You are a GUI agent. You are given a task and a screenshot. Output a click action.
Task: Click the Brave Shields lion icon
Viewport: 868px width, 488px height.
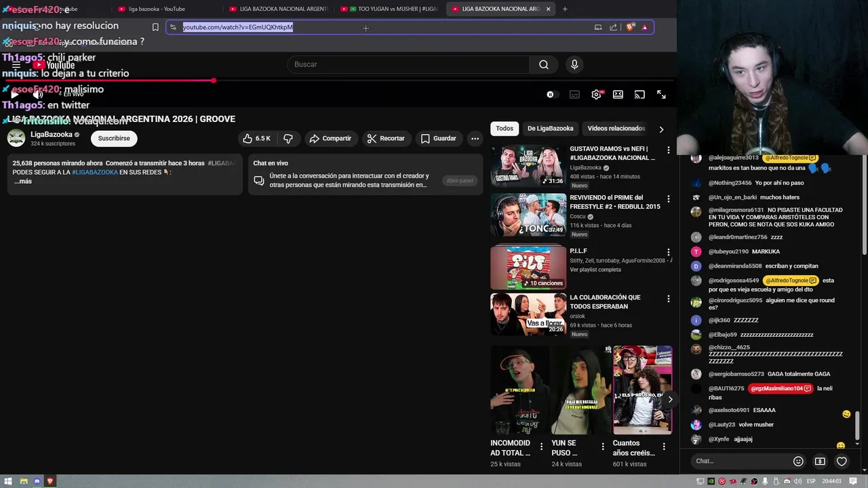(631, 27)
